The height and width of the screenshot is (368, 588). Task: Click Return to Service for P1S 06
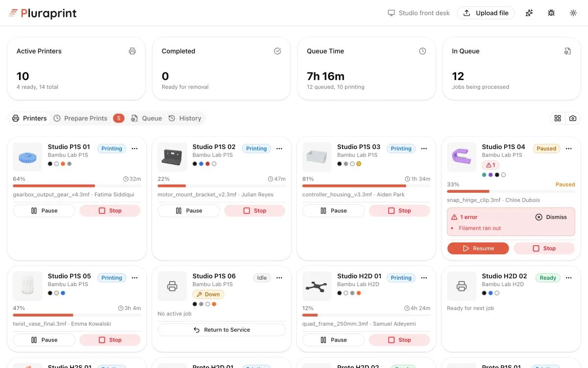point(221,330)
